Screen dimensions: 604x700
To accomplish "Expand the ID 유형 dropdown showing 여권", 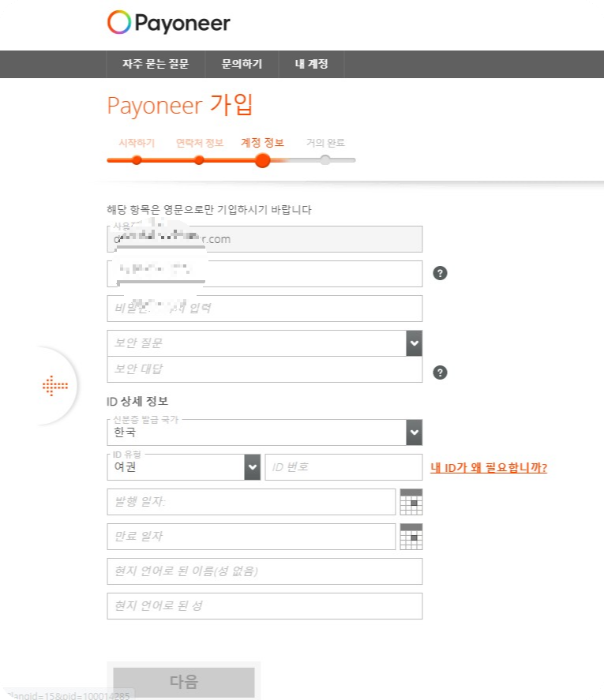I will coord(253,467).
